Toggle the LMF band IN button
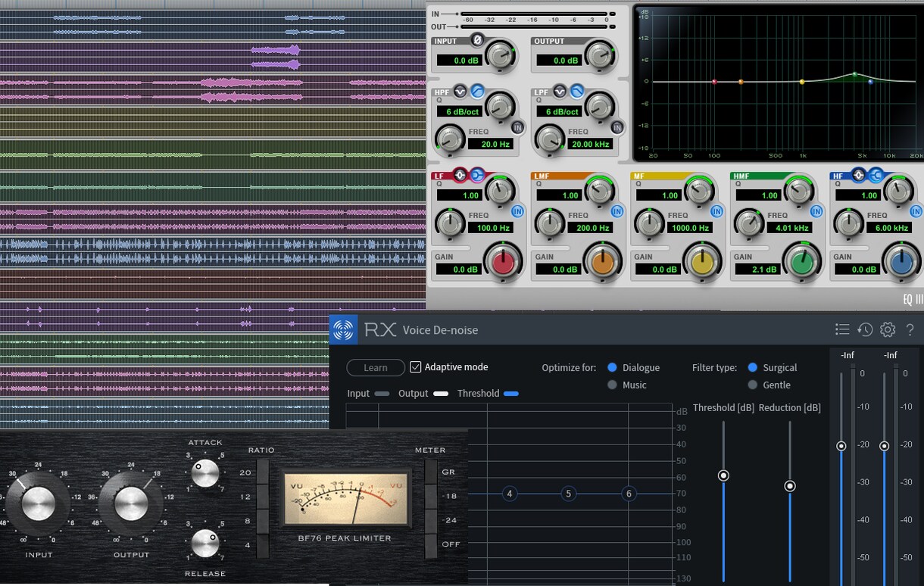This screenshot has height=586, width=924. coord(617,211)
